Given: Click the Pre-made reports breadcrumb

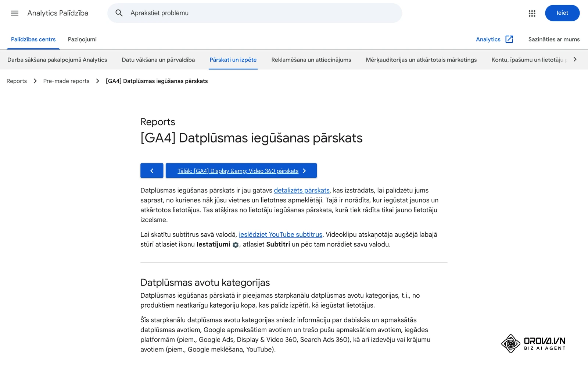Looking at the screenshot, I should pos(66,81).
